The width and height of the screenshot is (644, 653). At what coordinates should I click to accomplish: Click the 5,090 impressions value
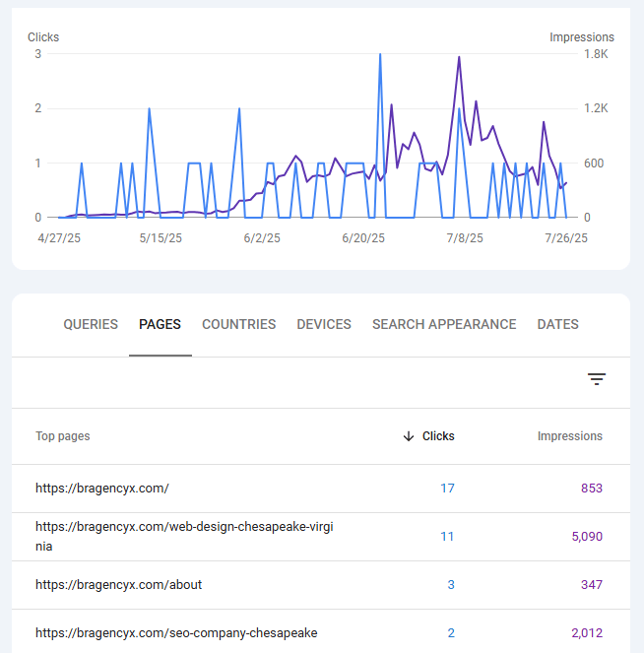587,537
